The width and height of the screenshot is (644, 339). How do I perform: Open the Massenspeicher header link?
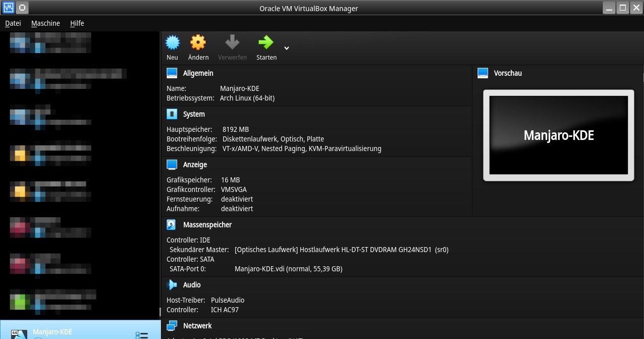pyautogui.click(x=207, y=225)
